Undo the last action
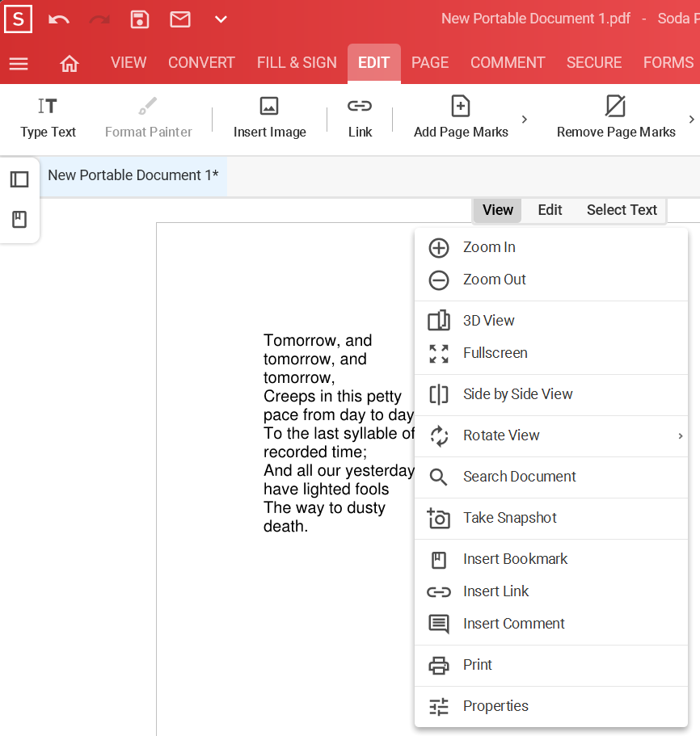Image resolution: width=700 pixels, height=736 pixels. coord(59,19)
